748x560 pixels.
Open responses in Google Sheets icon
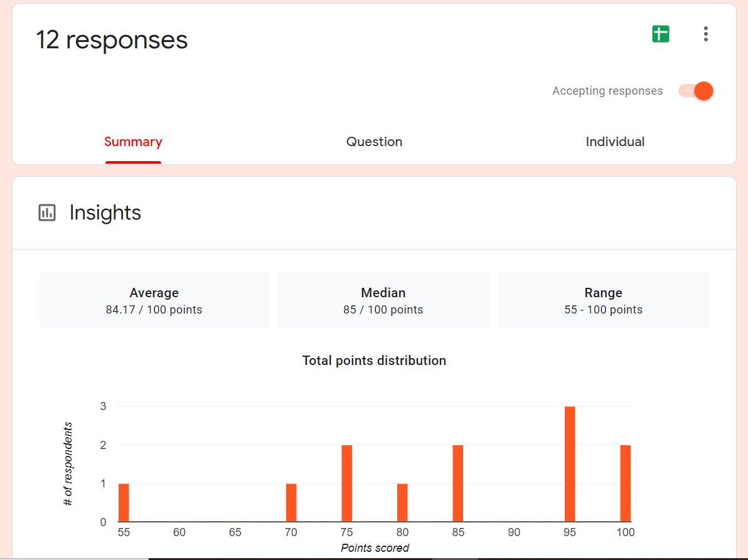(x=660, y=34)
